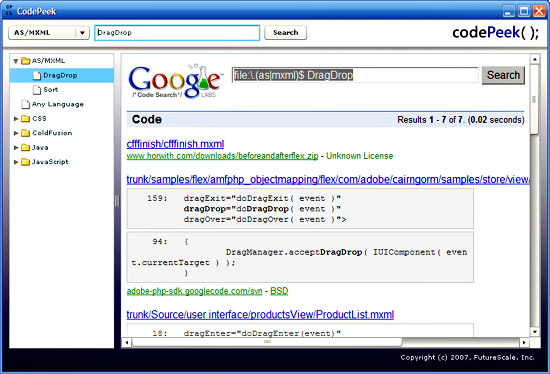The width and height of the screenshot is (550, 374).
Task: Click the panel divider grip handle
Action: (117, 201)
